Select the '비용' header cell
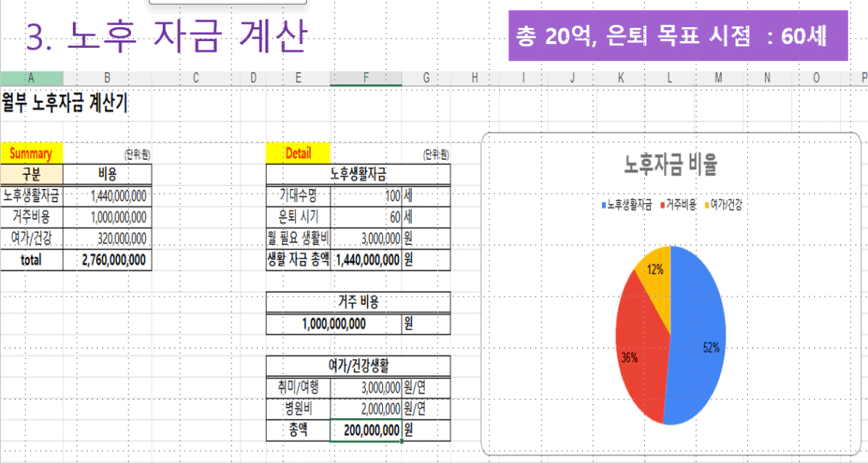The height and width of the screenshot is (463, 868). (x=108, y=175)
